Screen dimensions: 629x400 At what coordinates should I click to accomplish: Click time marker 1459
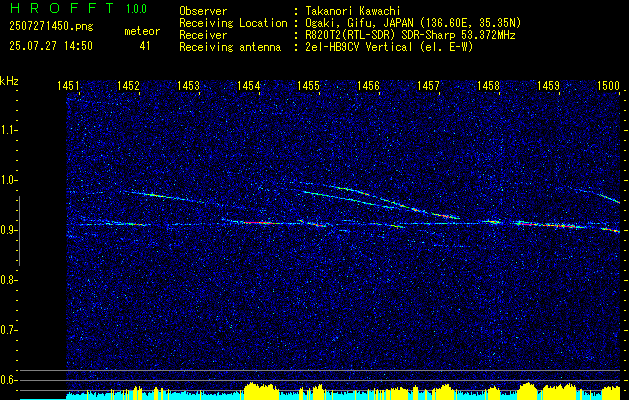pyautogui.click(x=548, y=85)
